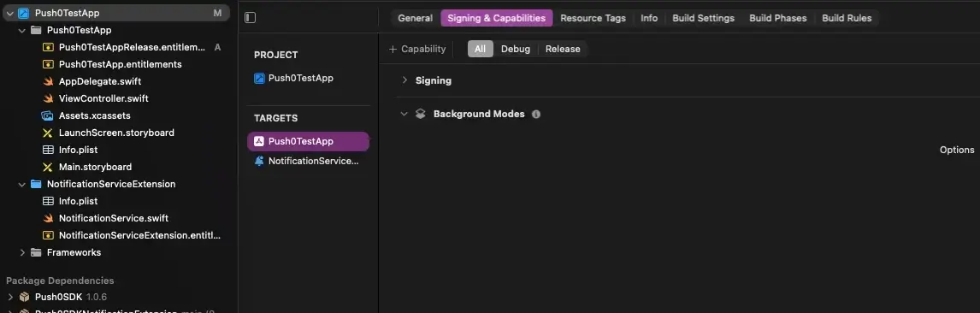Open the General tab
This screenshot has width=980, height=313.
415,18
